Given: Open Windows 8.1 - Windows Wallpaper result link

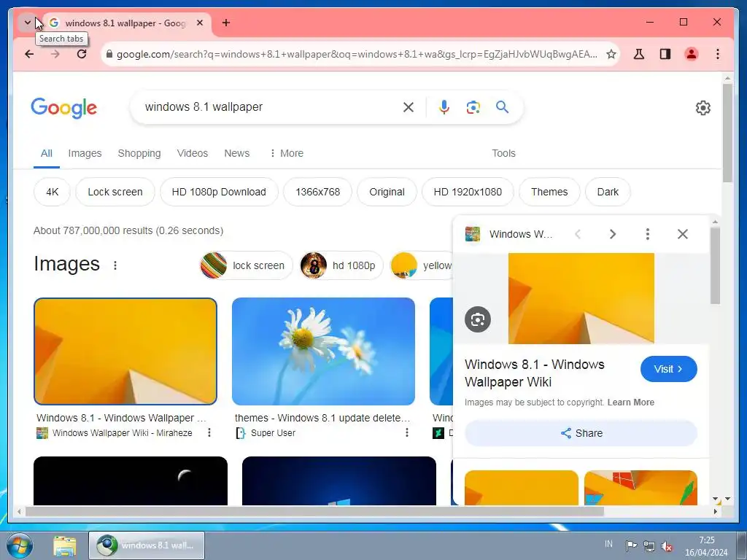Looking at the screenshot, I should click(x=122, y=418).
